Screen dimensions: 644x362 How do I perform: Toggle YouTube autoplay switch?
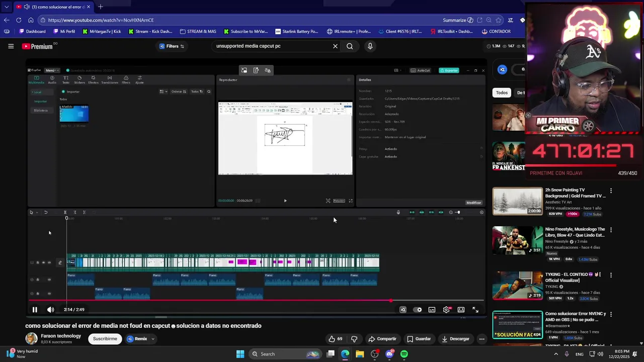point(418,310)
